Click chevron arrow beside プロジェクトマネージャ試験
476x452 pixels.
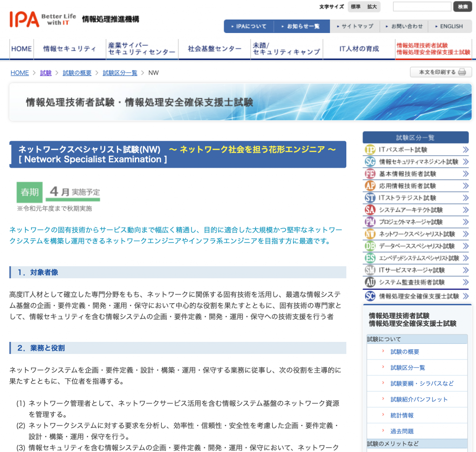pos(466,222)
